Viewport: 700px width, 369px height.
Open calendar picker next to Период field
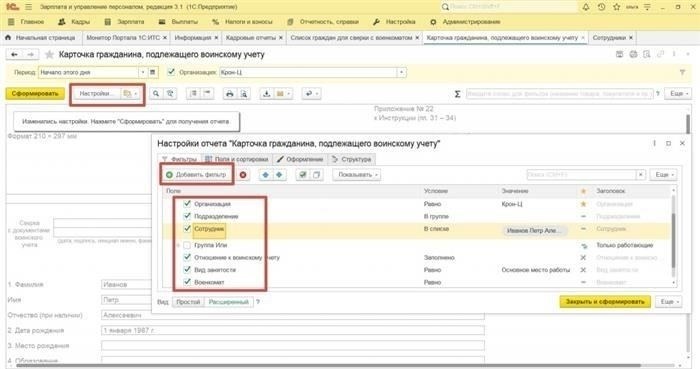153,72
